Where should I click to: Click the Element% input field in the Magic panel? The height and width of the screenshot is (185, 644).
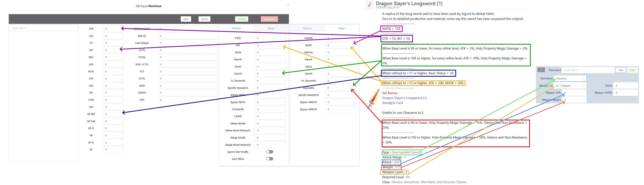(x=340, y=88)
